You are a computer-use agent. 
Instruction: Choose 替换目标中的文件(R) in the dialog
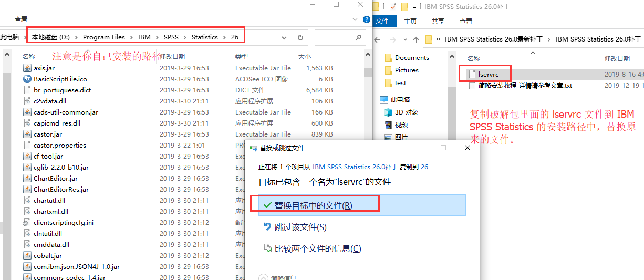314,205
